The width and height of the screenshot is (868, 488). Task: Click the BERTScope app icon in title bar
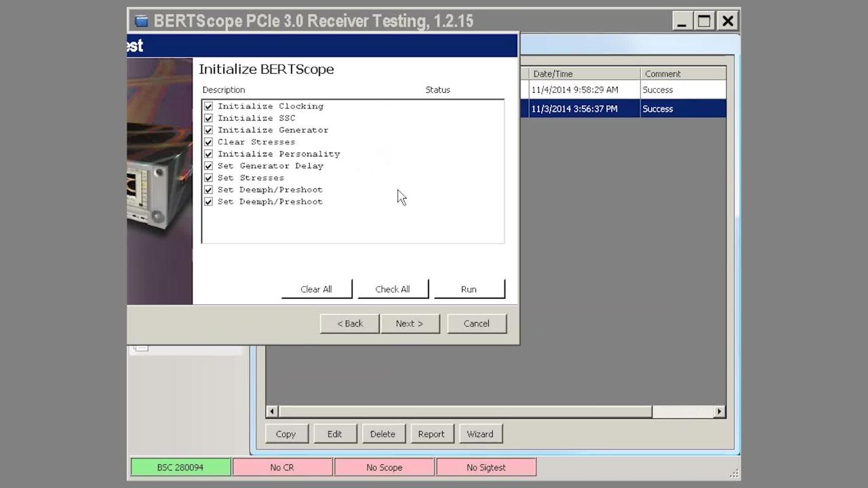[141, 21]
